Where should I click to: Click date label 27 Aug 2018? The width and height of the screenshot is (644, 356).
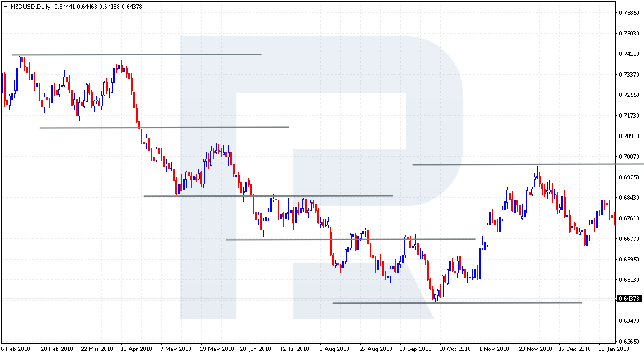tap(375, 349)
